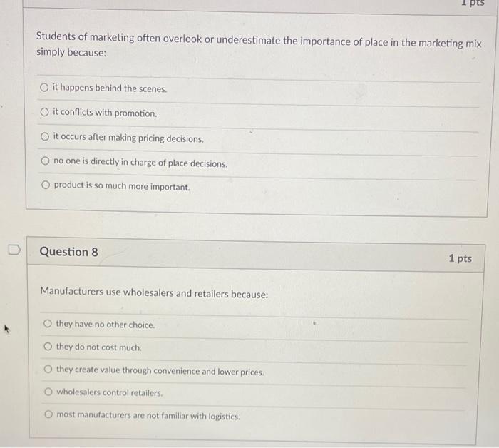Image resolution: width=499 pixels, height=448 pixels.
Task: Click the answer label 'it happens behind the scenes.'
Action: point(110,88)
